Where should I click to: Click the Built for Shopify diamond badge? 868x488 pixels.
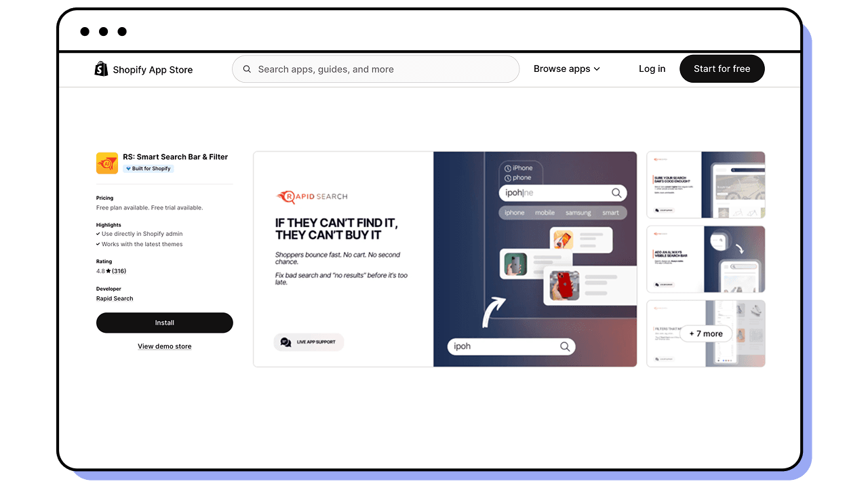pyautogui.click(x=149, y=169)
